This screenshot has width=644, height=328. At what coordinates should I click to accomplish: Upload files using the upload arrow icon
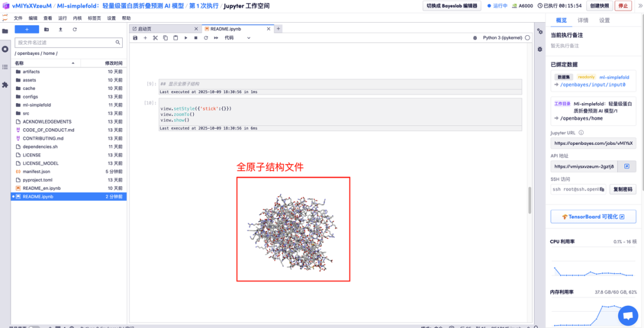(x=60, y=29)
